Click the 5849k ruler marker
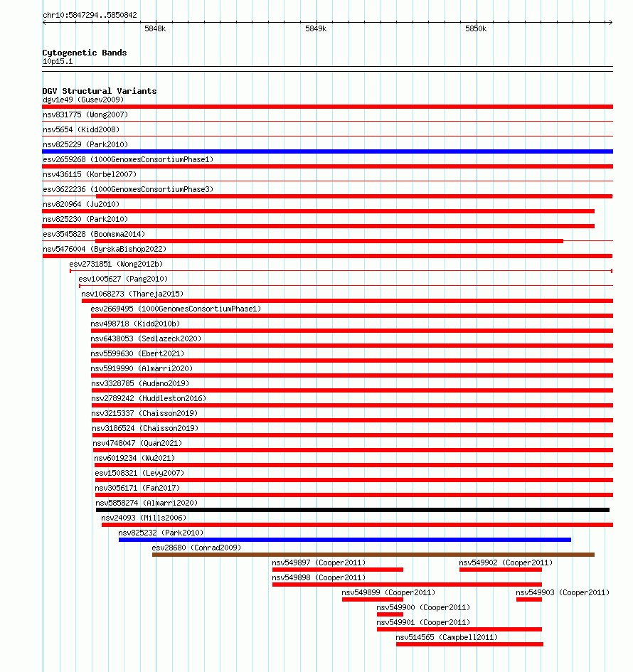 [x=316, y=28]
